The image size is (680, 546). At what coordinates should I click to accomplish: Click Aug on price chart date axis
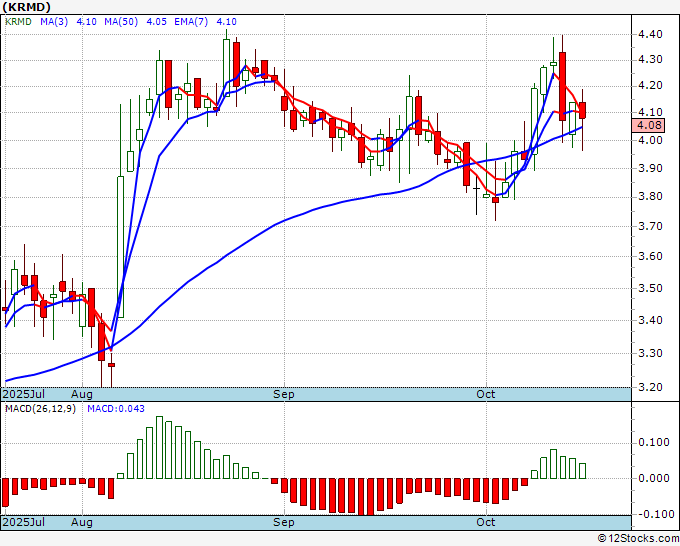pos(82,394)
